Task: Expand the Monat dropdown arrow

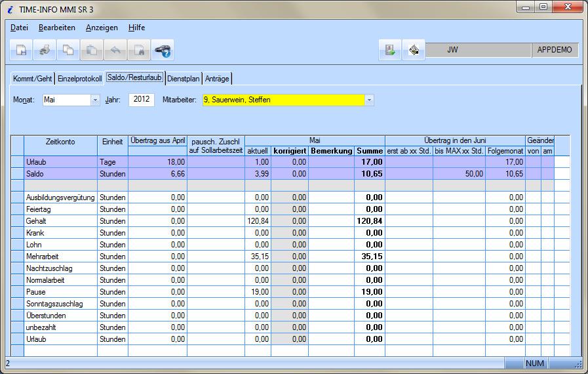Action: pyautogui.click(x=95, y=100)
